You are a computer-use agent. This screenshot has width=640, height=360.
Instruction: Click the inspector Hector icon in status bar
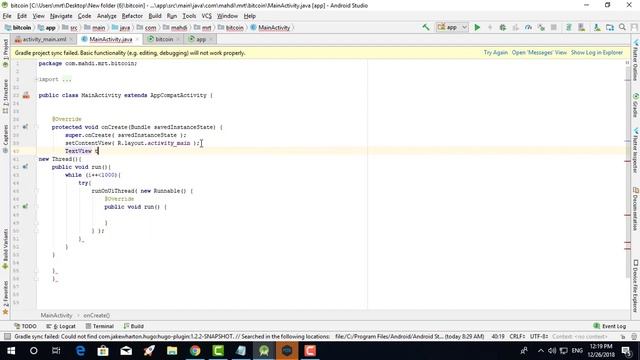click(634, 336)
